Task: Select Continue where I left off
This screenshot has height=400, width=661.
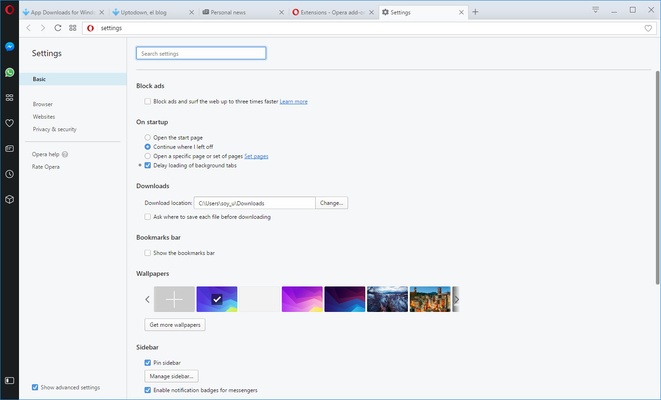Action: [x=148, y=147]
